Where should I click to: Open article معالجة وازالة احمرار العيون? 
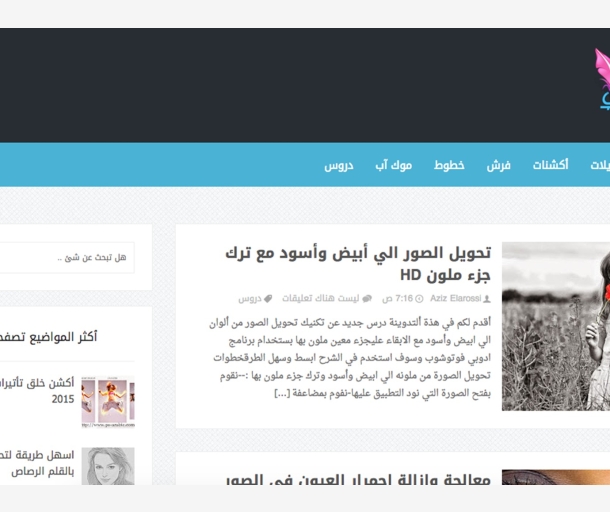[358, 479]
